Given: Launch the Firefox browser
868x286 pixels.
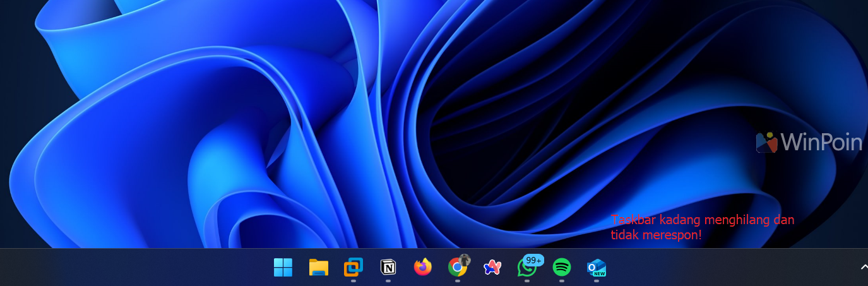Looking at the screenshot, I should (x=422, y=268).
